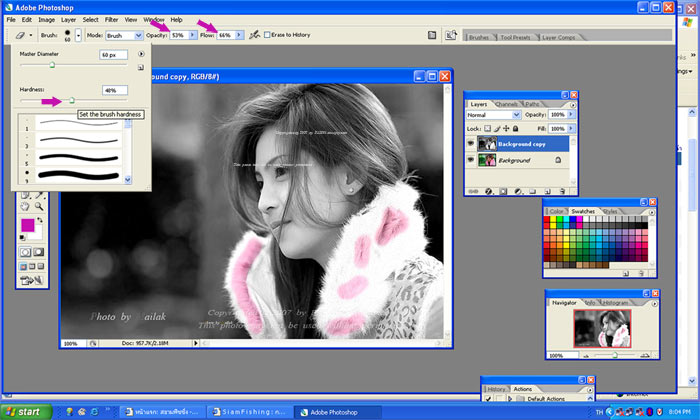Click Adobe Photoshop taskbar button
The image size is (700, 420).
(338, 412)
